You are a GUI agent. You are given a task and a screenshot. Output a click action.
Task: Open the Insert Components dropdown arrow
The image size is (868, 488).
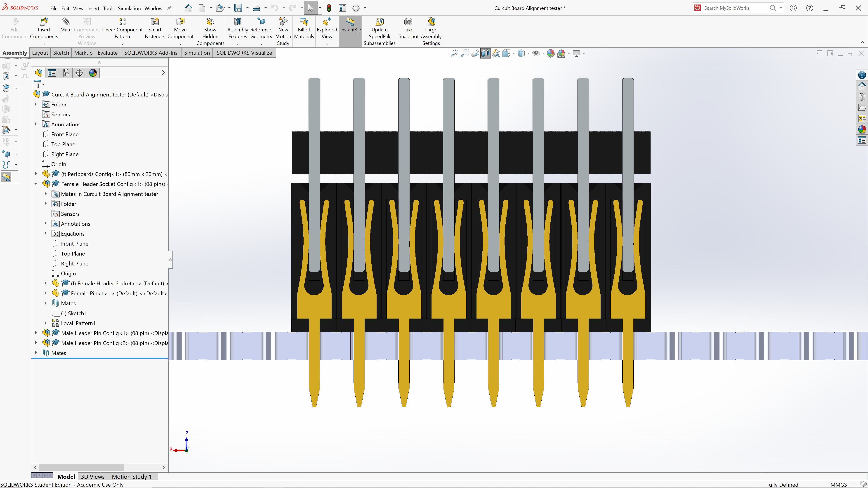pos(44,44)
